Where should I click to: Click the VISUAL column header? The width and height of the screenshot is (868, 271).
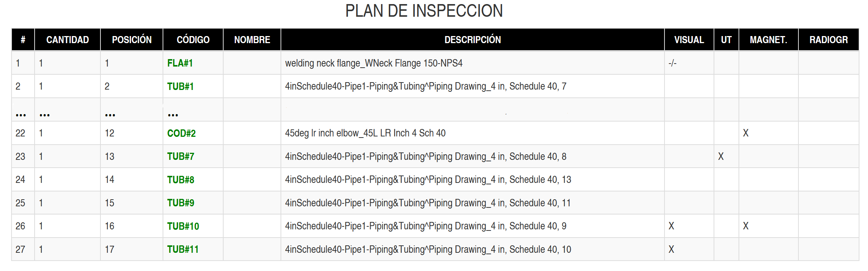click(689, 40)
